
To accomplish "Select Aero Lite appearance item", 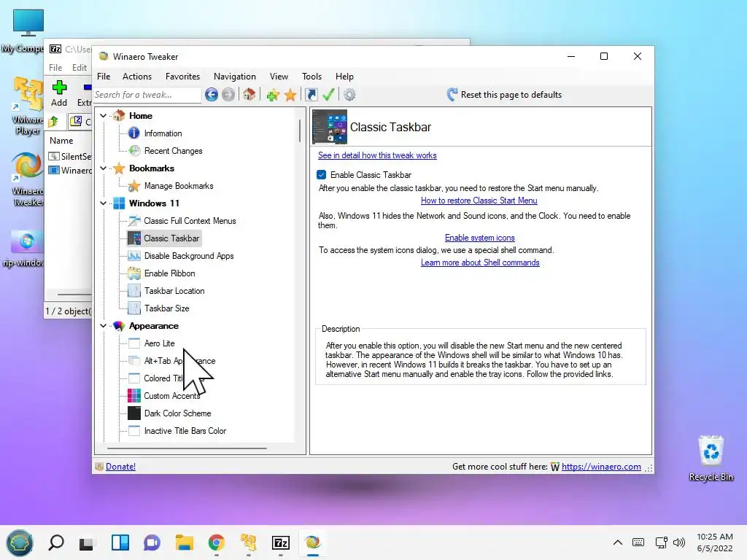I will tap(159, 343).
